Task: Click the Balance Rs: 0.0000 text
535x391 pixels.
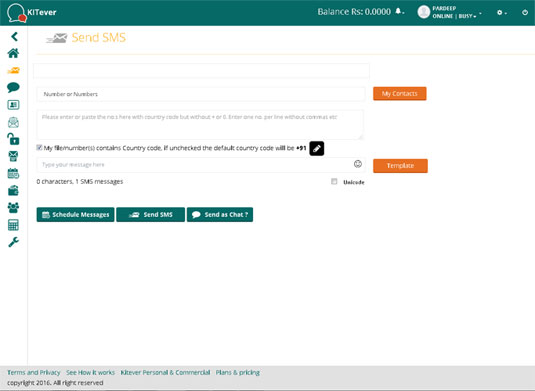Action: pyautogui.click(x=354, y=12)
